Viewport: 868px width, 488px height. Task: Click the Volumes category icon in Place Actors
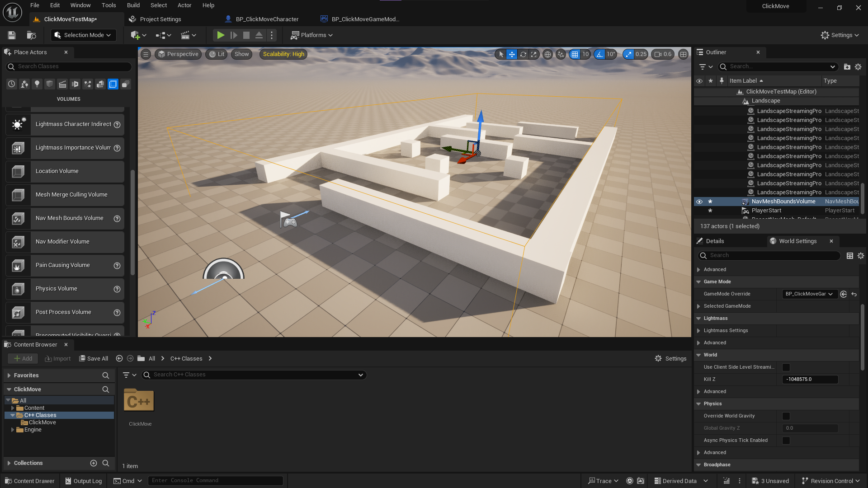113,84
